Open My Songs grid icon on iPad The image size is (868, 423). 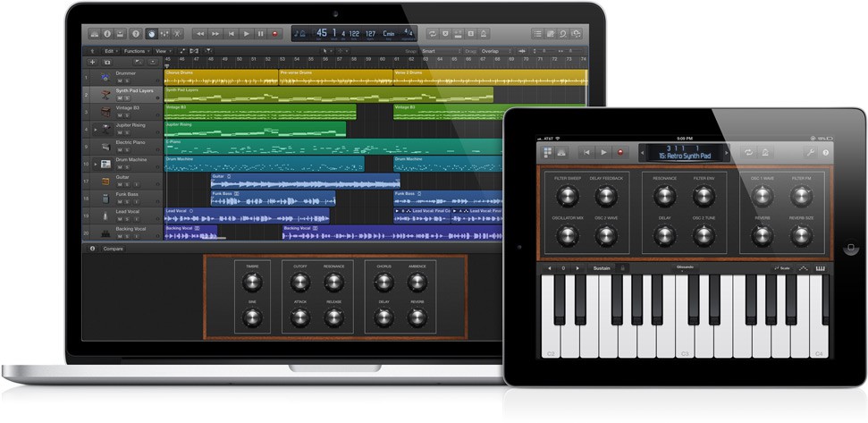548,152
